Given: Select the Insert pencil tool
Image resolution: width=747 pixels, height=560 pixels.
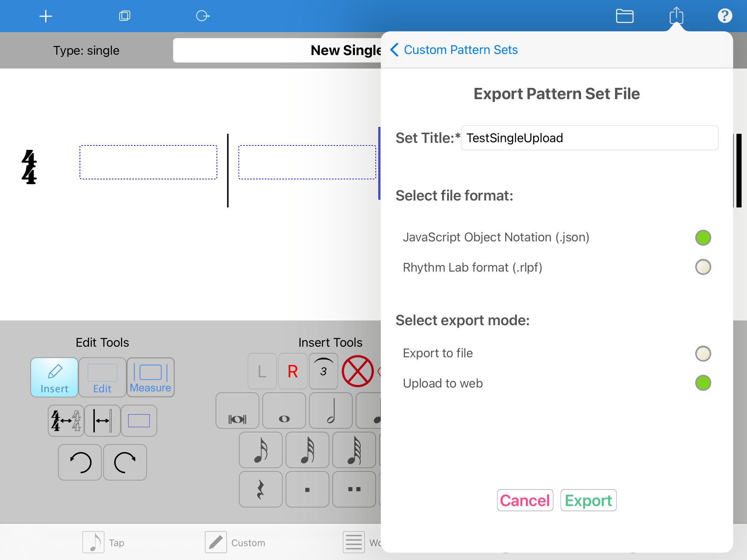Looking at the screenshot, I should click(54, 377).
